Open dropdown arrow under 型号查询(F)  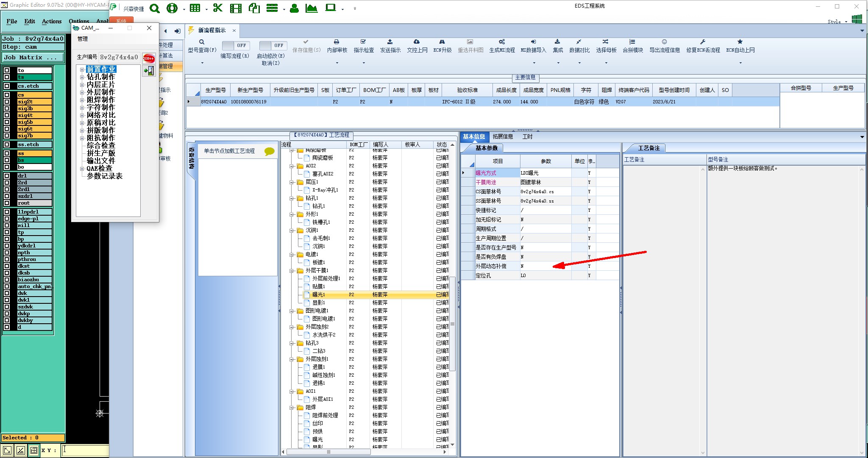pos(202,63)
